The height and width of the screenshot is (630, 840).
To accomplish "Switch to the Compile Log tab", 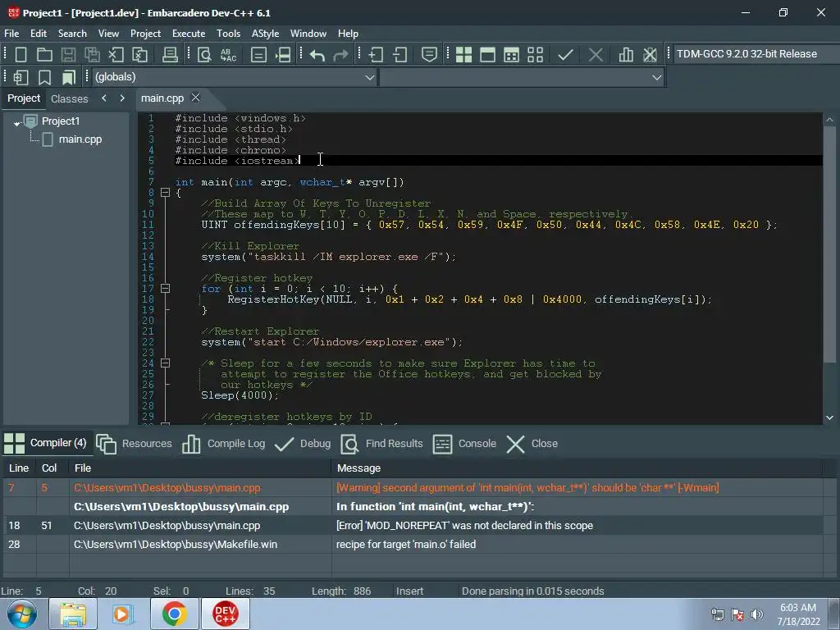I will coord(224,444).
